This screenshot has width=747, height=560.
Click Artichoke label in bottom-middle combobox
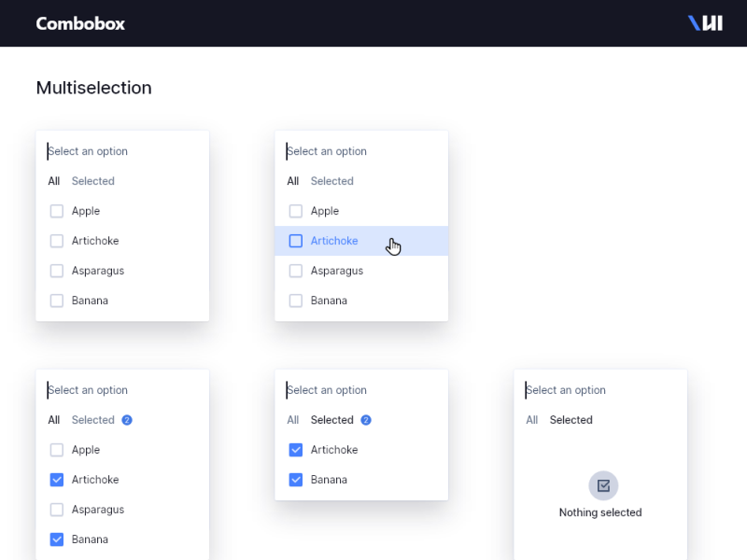tap(334, 450)
